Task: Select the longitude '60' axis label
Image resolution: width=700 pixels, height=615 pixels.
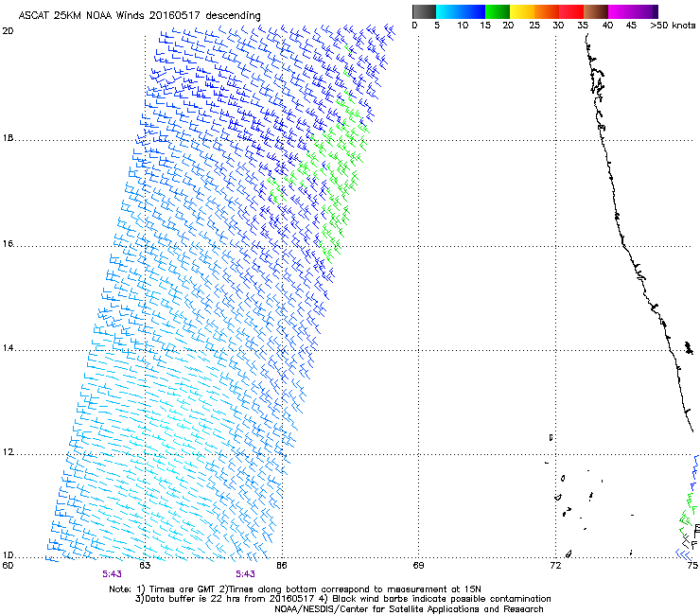Action: click(8, 566)
